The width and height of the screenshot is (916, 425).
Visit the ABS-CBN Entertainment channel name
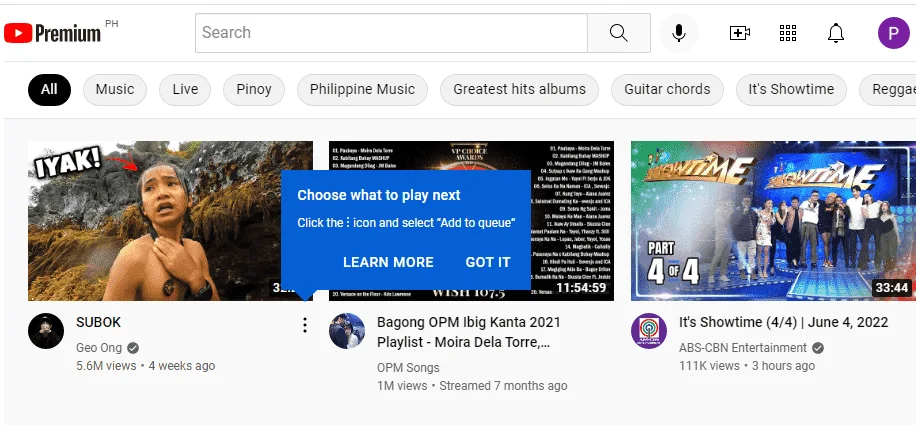click(742, 348)
